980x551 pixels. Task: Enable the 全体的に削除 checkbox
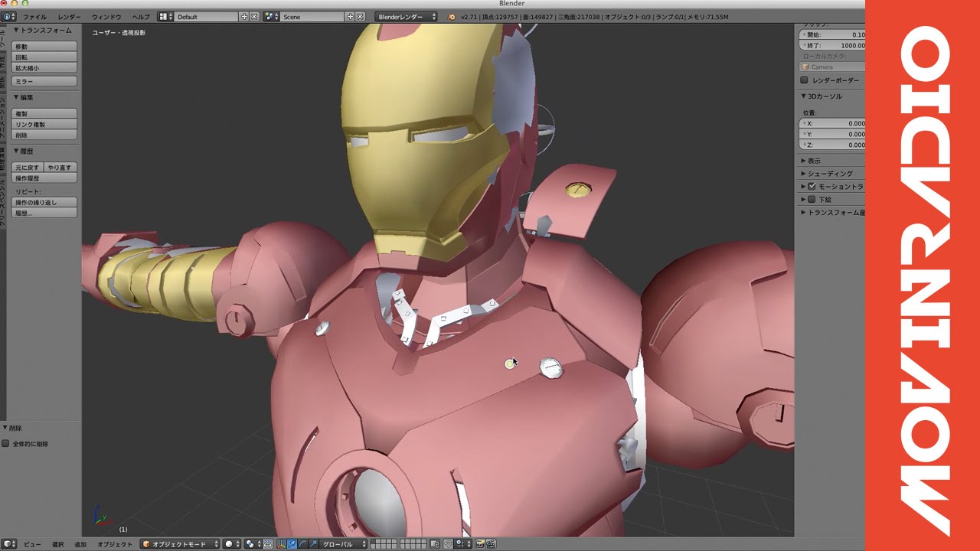coord(5,443)
